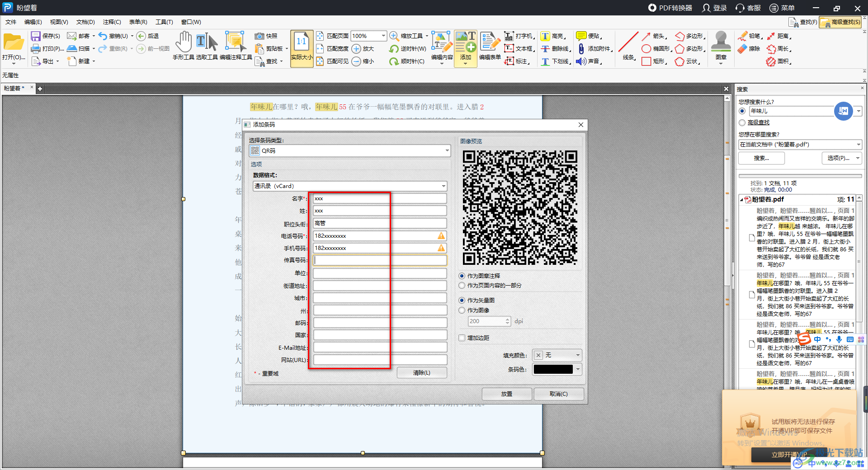
Task: Open the 编辑(E) menu
Action: [x=33, y=22]
